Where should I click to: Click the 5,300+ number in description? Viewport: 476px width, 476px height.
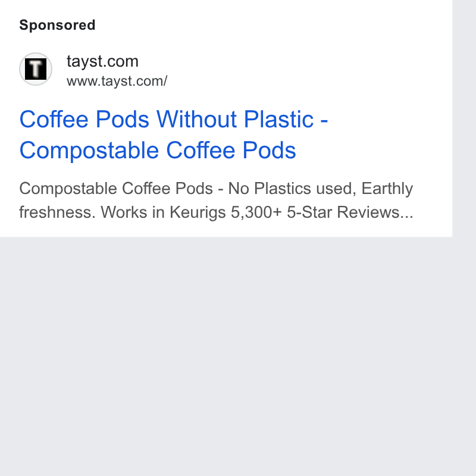click(x=256, y=212)
